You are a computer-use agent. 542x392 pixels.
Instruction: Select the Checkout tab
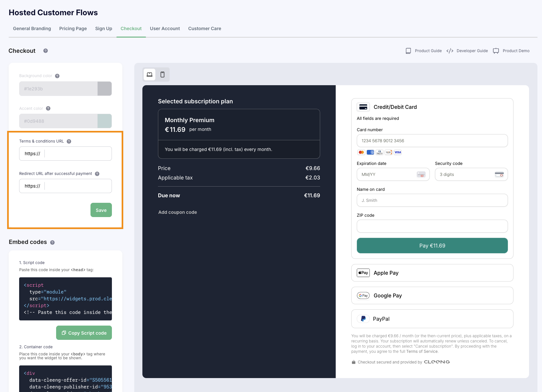pyautogui.click(x=131, y=29)
